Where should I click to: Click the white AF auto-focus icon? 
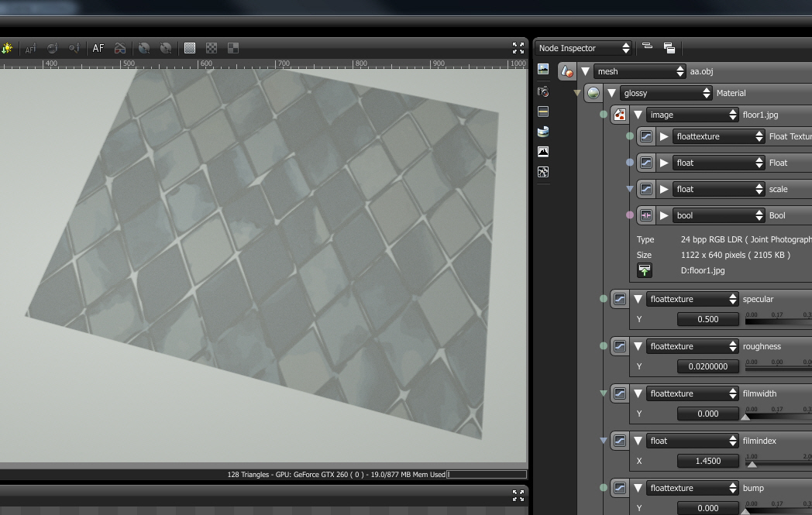pos(98,48)
